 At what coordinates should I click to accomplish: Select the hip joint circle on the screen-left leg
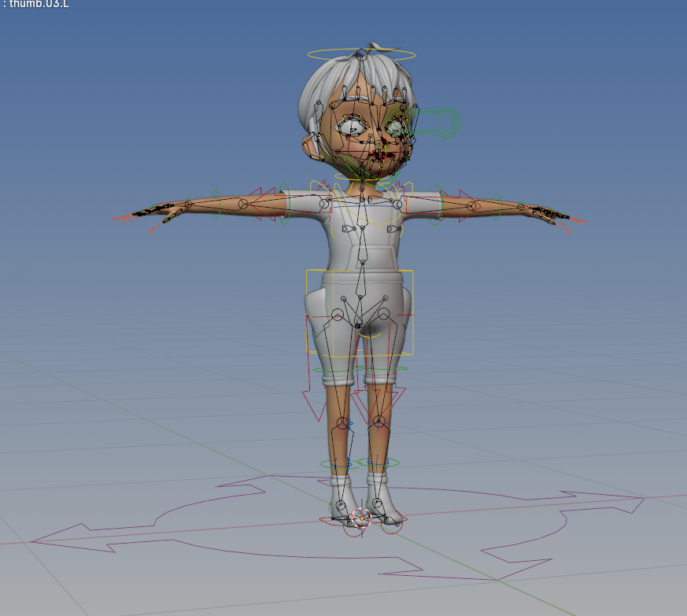pos(338,314)
